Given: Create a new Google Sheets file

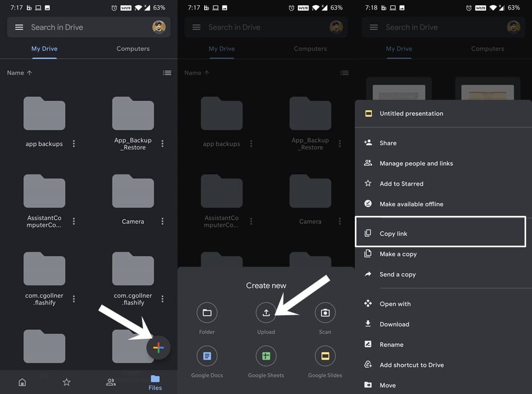Looking at the screenshot, I should 266,356.
